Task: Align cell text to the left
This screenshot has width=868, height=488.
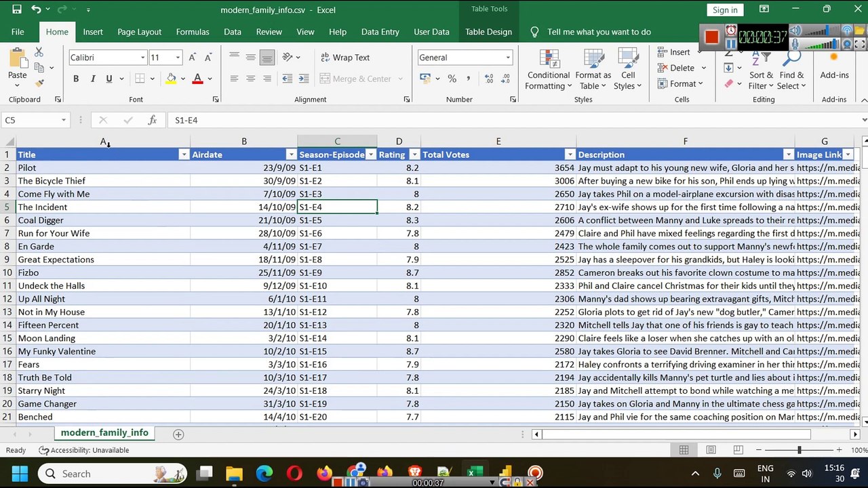Action: click(234, 79)
